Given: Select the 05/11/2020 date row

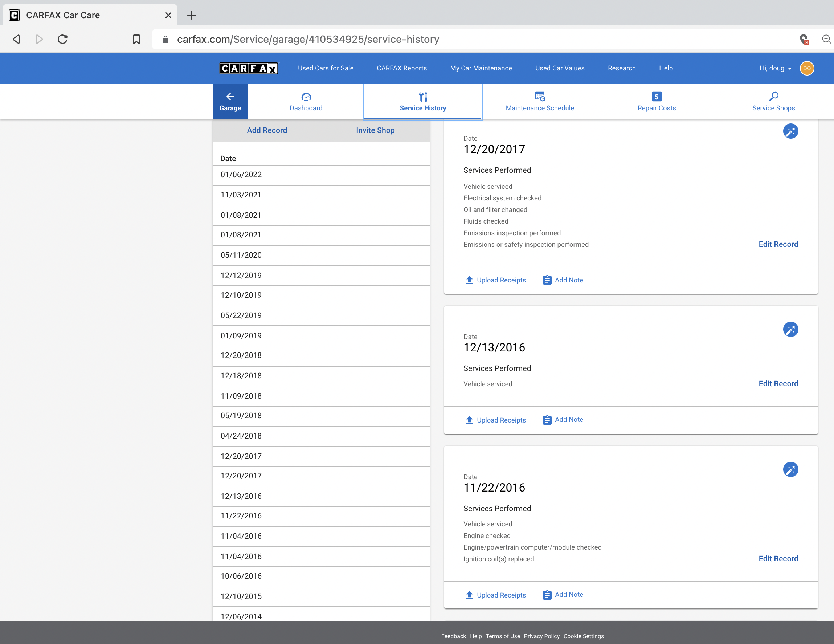Looking at the screenshot, I should tap(321, 255).
